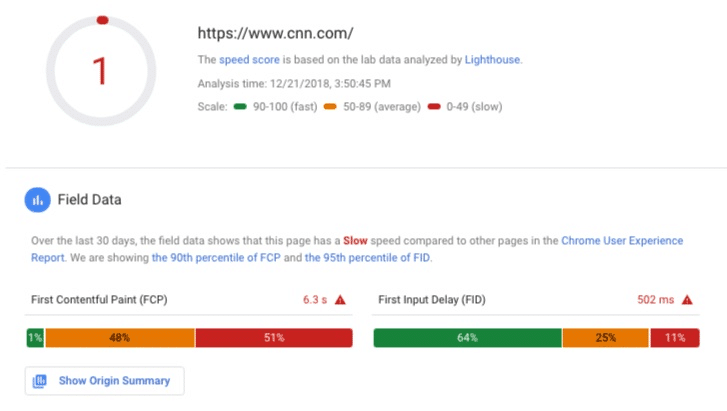Screen dimensions: 727x411
Task: Click the green fast scale indicator
Action: point(240,107)
